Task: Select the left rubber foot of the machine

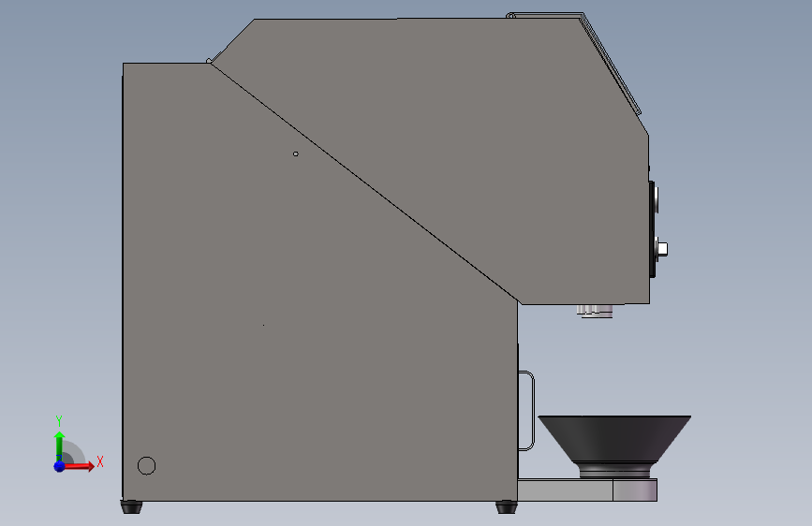Action: (131, 507)
